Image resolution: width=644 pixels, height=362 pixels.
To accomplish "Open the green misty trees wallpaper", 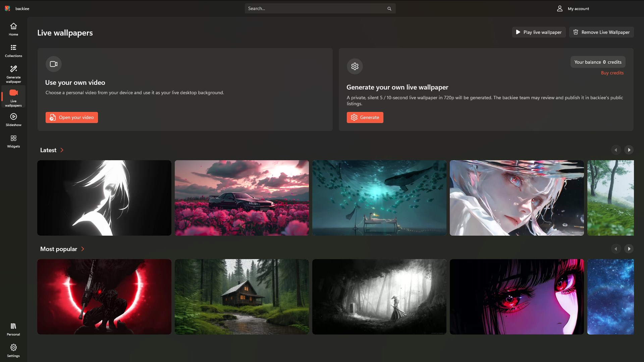I will click(x=610, y=198).
